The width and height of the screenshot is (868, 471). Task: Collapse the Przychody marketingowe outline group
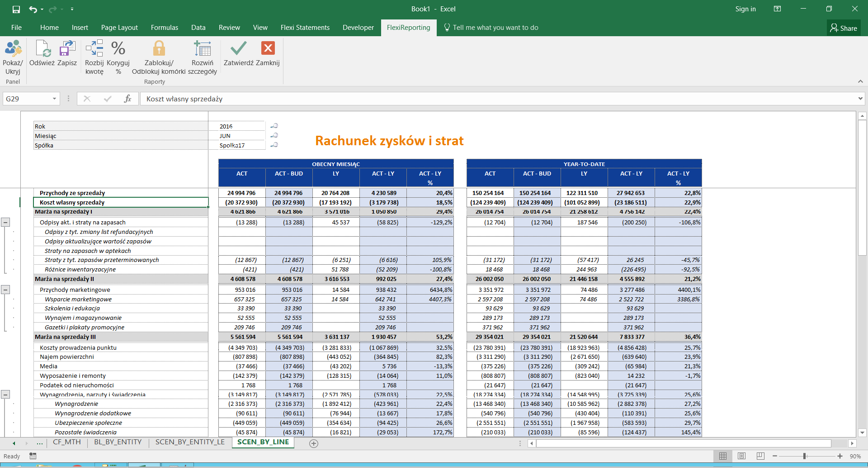5,290
